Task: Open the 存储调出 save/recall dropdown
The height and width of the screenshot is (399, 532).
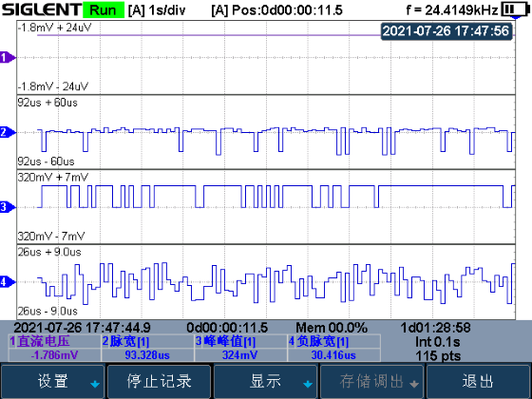Action: [371, 381]
